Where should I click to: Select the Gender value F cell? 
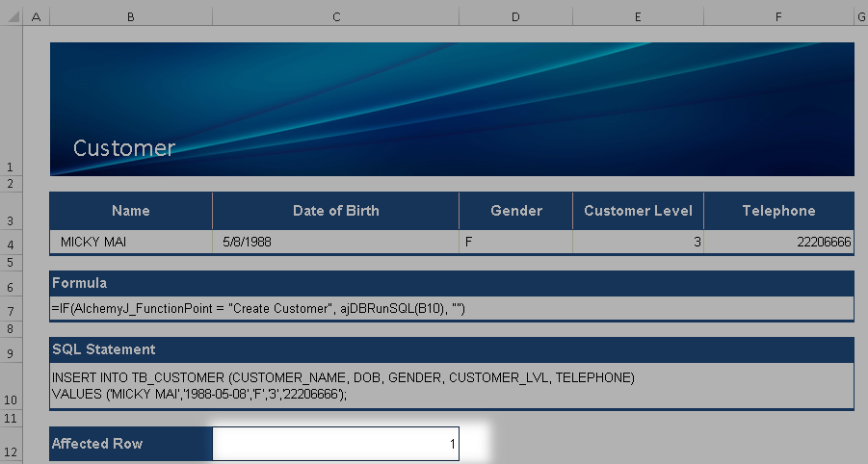pyautogui.click(x=515, y=243)
